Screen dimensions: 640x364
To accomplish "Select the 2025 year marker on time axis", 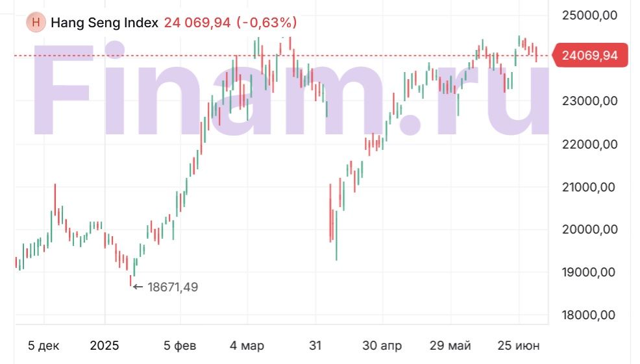I will [x=105, y=346].
